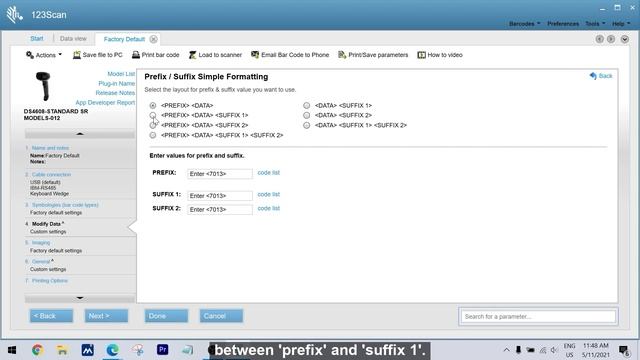Open Adobe Premiere Pro from the taskbar
The height and width of the screenshot is (360, 640).
162,350
